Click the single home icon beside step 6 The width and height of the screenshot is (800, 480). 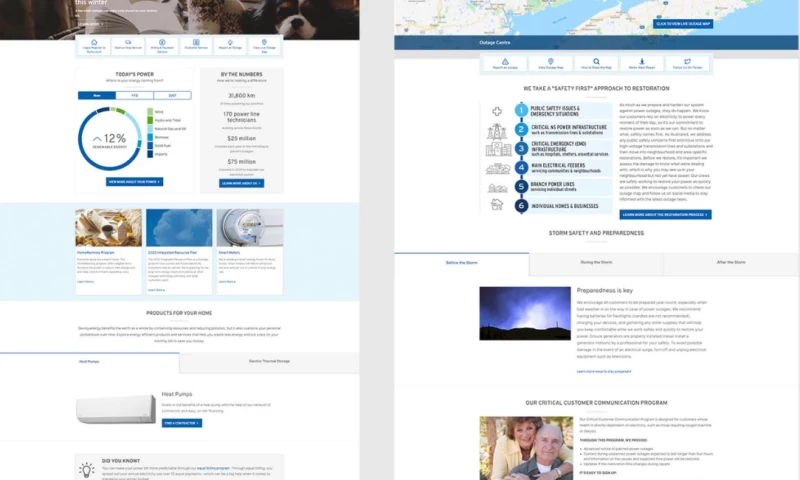click(x=497, y=205)
